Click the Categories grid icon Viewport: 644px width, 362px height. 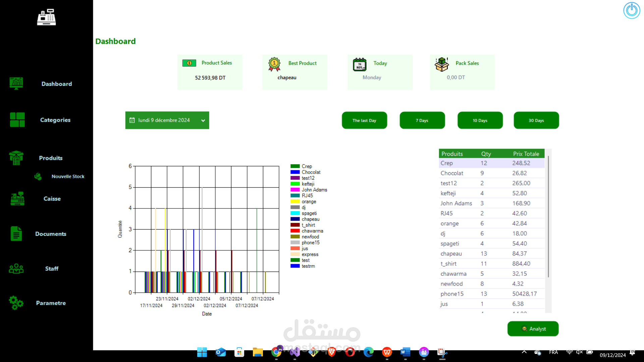coord(17,120)
